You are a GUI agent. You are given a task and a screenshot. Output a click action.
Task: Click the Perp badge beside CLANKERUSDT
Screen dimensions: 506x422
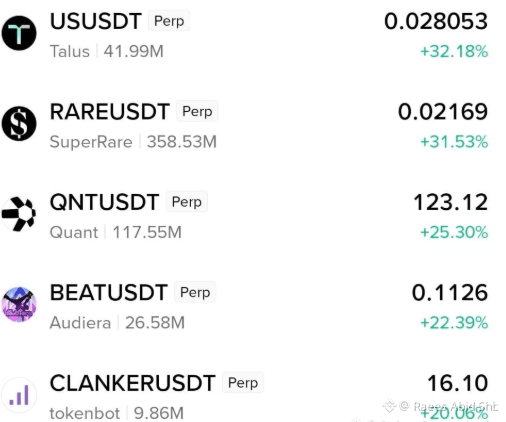point(243,383)
